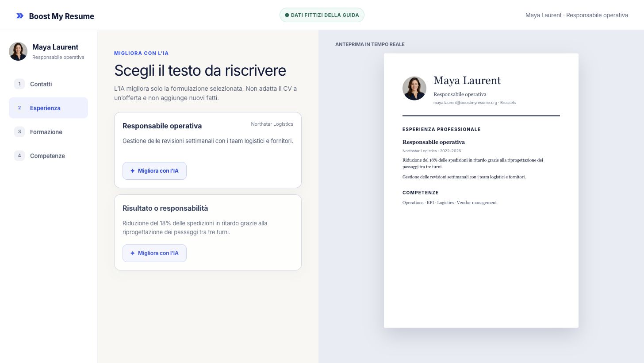Click the Northstar Logistics label in the card

pyautogui.click(x=272, y=124)
